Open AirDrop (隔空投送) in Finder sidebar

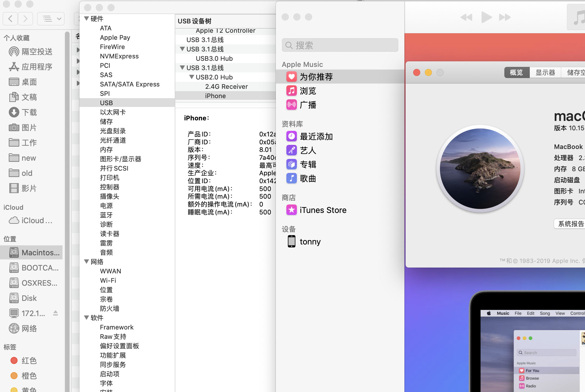(37, 52)
